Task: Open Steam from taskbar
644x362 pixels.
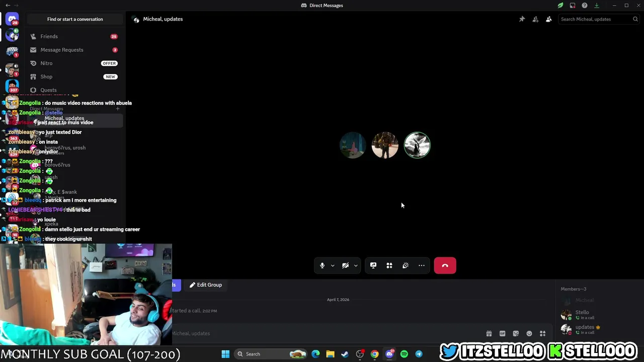Action: [x=345, y=354]
